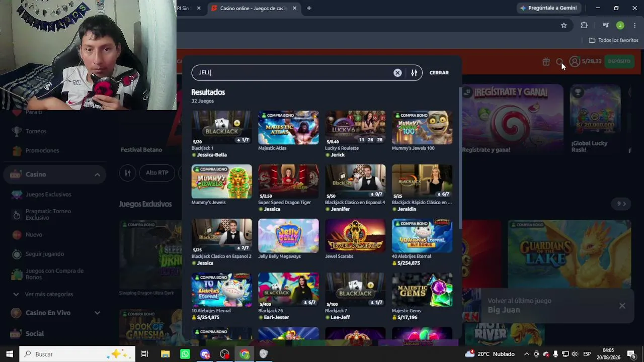Screen dimensions: 644x362
Task: Show hidden system tray icons
Action: [x=527, y=354]
